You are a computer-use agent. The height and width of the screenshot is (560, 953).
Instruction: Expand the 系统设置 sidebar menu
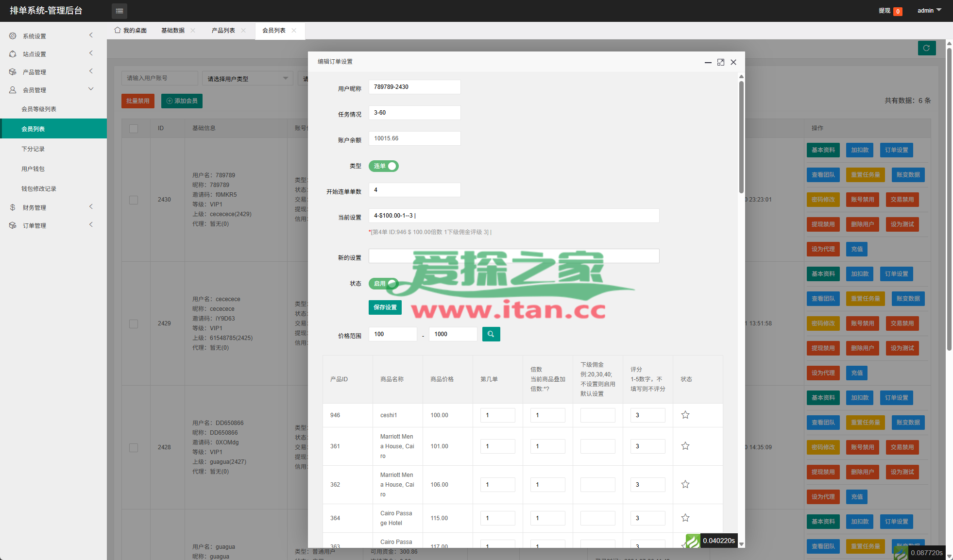[91, 35]
